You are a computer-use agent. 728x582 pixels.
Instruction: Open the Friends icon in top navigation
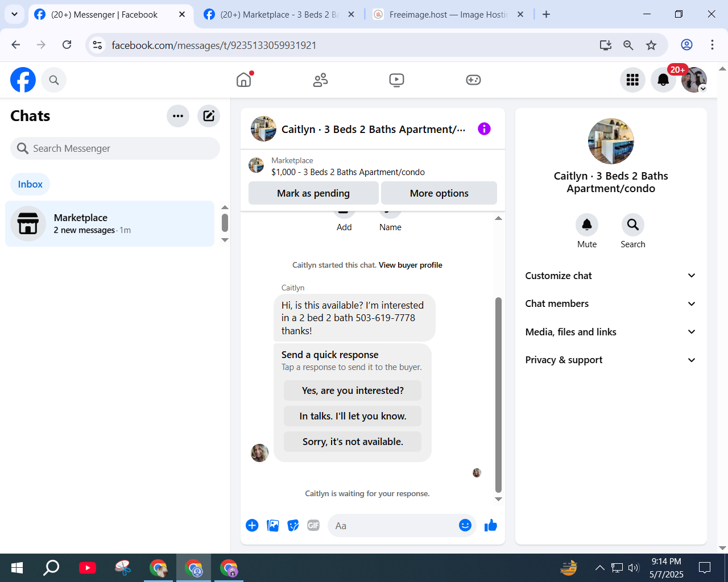(x=320, y=80)
